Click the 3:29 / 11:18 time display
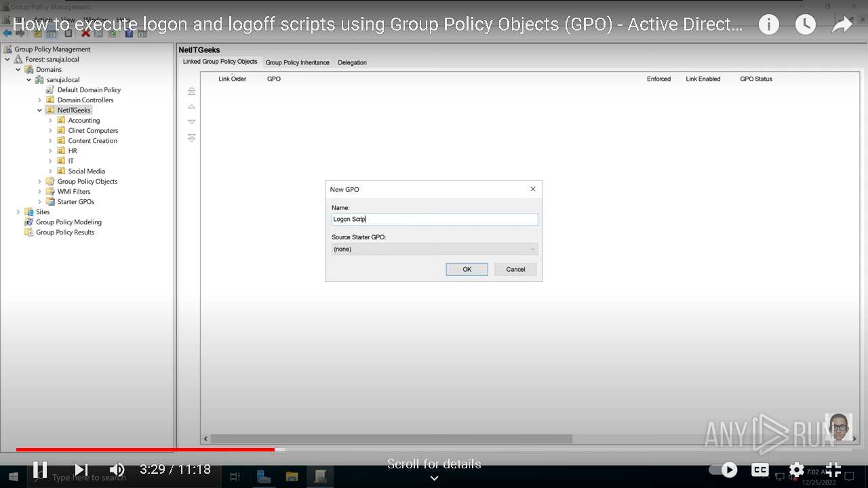The image size is (868, 488). click(175, 469)
